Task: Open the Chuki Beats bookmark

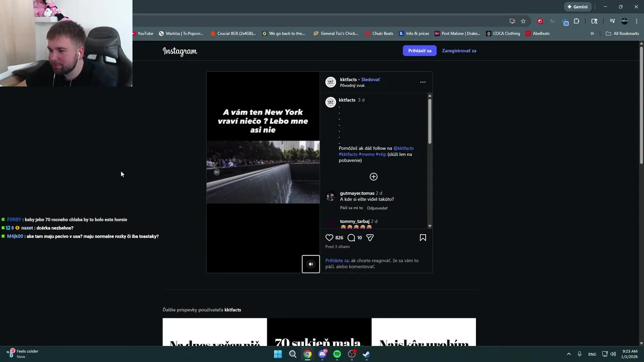Action: pyautogui.click(x=379, y=34)
